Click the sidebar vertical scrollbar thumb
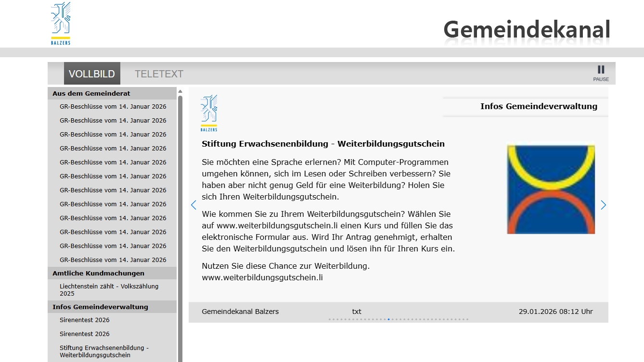This screenshot has width=644, height=362. (180, 216)
